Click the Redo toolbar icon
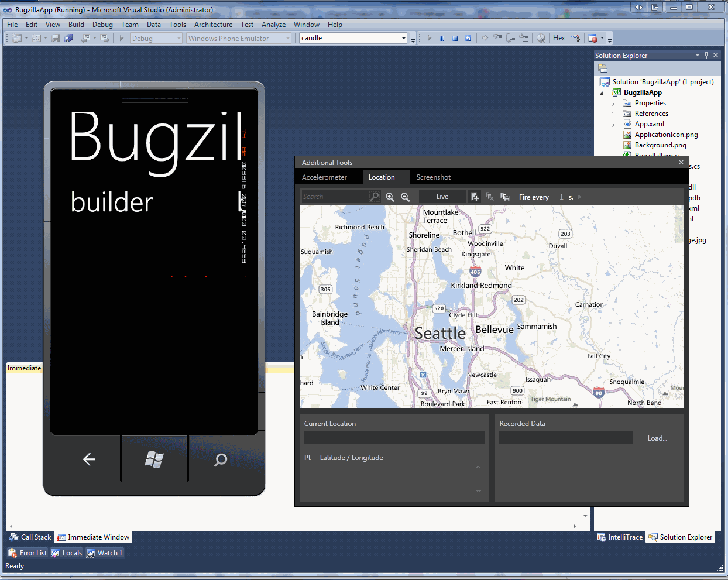Image resolution: width=728 pixels, height=580 pixels. click(x=104, y=38)
